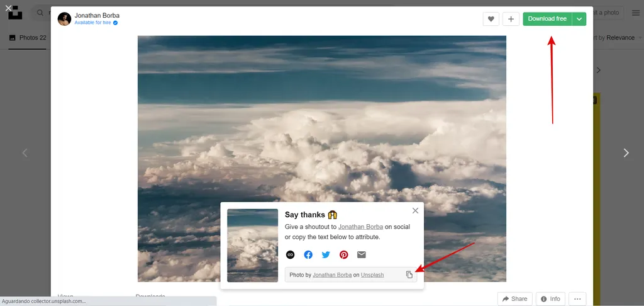644x306 pixels.
Task: Open Jonathan Borba profile name in header
Action: point(97,16)
